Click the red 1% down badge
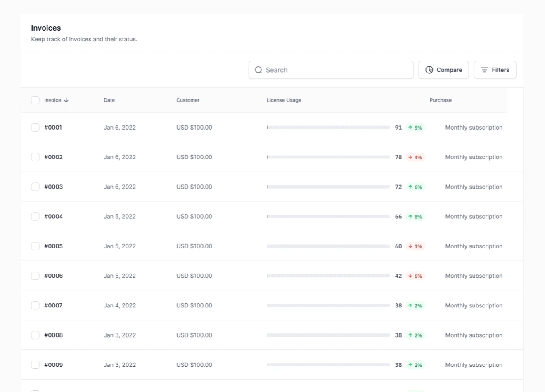The height and width of the screenshot is (392, 545). [x=415, y=246]
